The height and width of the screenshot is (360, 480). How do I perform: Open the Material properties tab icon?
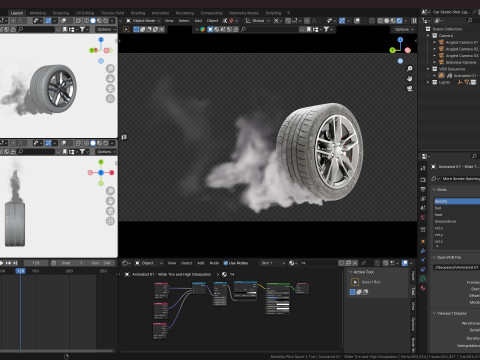pos(423,288)
